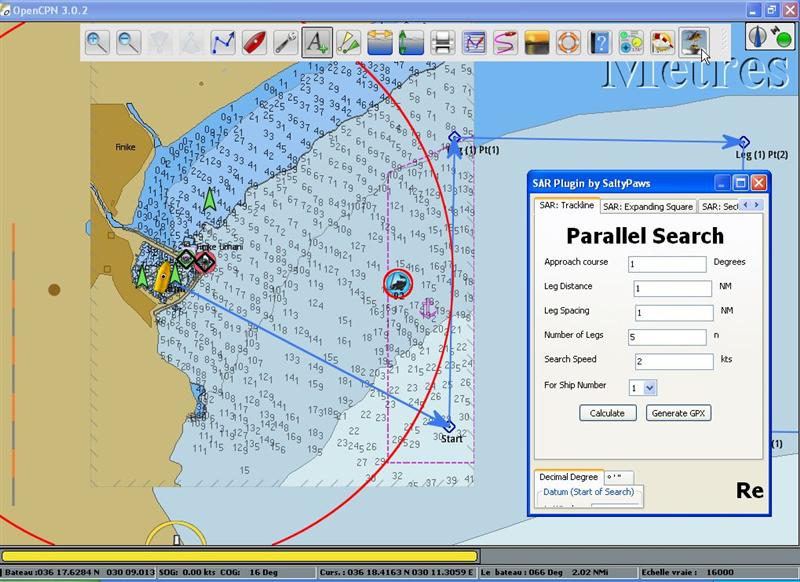800x582 pixels.
Task: Switch to SAR: Expanding Square tab
Action: [648, 207]
